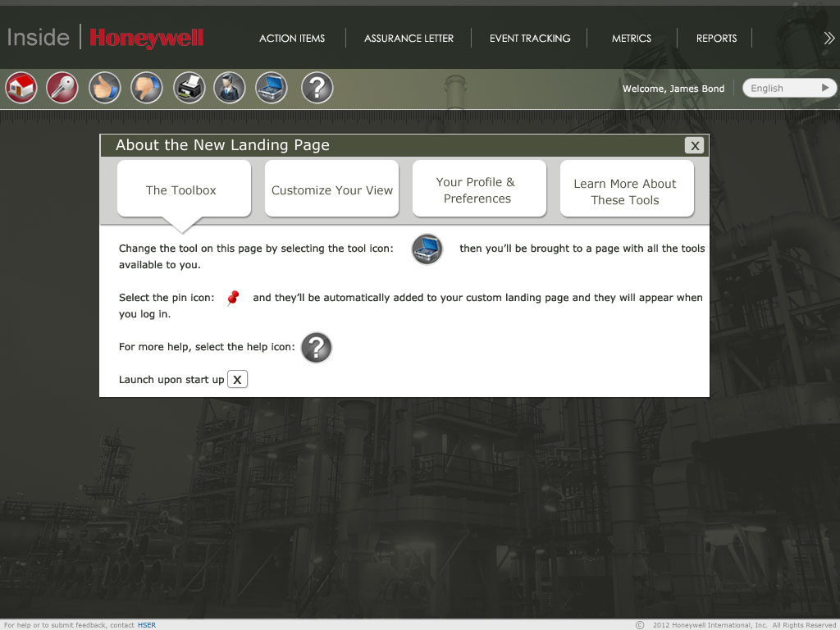Click the HSER feedback link
The height and width of the screenshot is (630, 840).
pyautogui.click(x=147, y=625)
